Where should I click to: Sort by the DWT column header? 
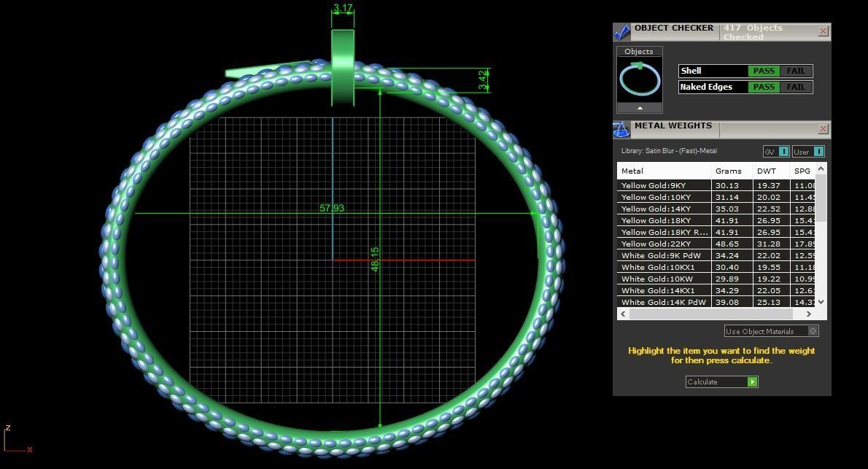[x=771, y=171]
